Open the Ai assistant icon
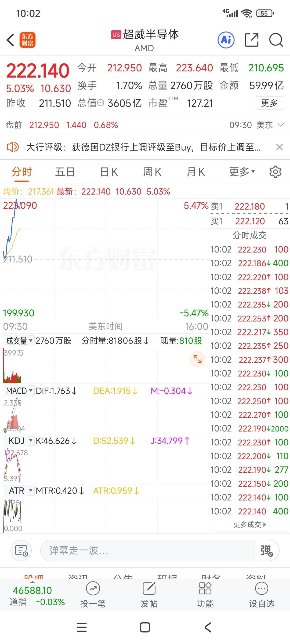The image size is (290, 644). (x=226, y=40)
